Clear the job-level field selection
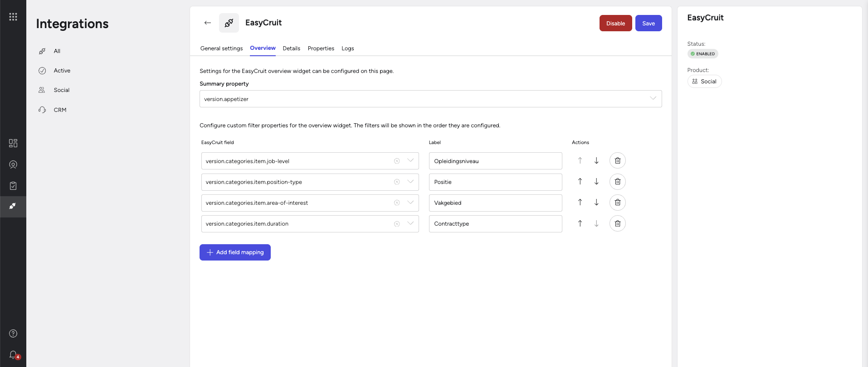 [397, 161]
